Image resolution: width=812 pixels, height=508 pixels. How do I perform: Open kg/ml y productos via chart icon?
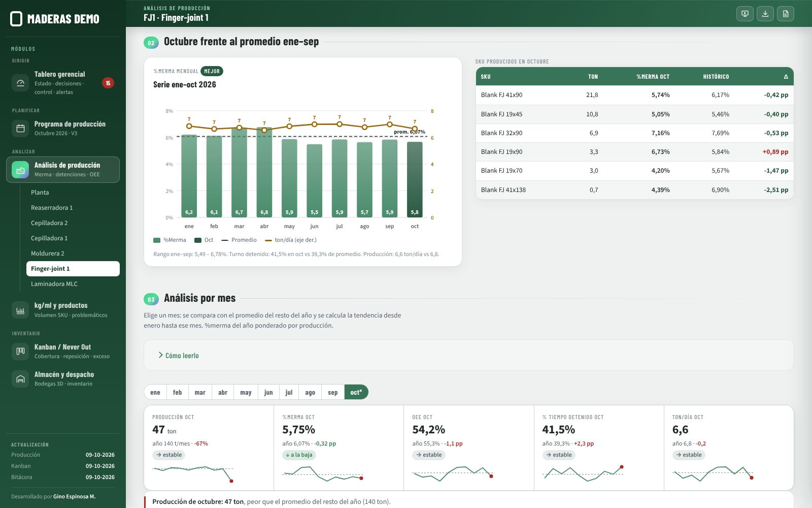click(x=20, y=310)
